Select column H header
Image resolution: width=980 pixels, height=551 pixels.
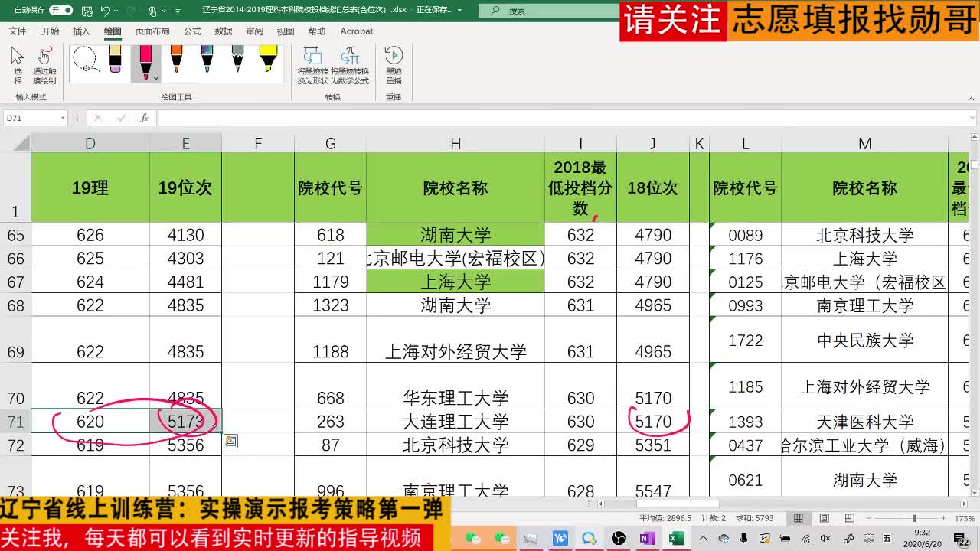pyautogui.click(x=456, y=143)
